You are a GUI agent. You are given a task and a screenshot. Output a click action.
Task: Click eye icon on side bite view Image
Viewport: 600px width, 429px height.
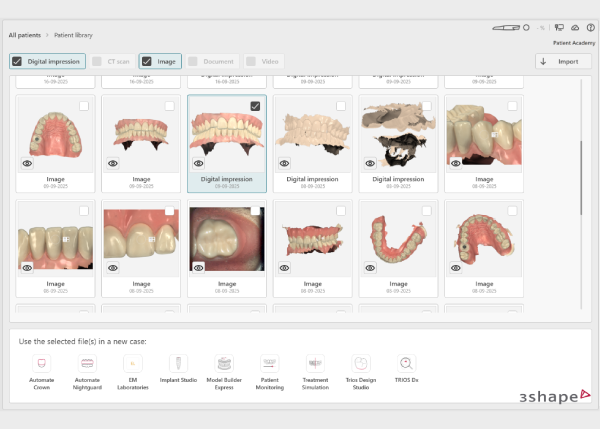(284, 268)
